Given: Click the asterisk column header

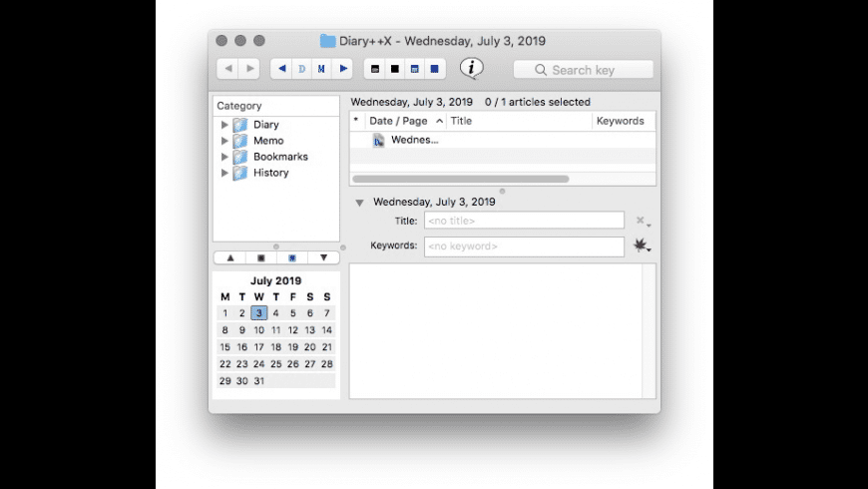Looking at the screenshot, I should (356, 121).
